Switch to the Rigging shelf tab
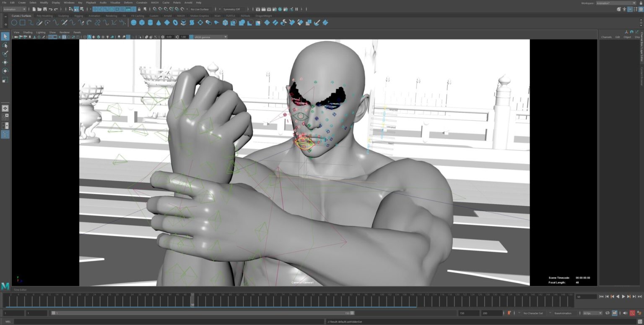 click(x=78, y=16)
